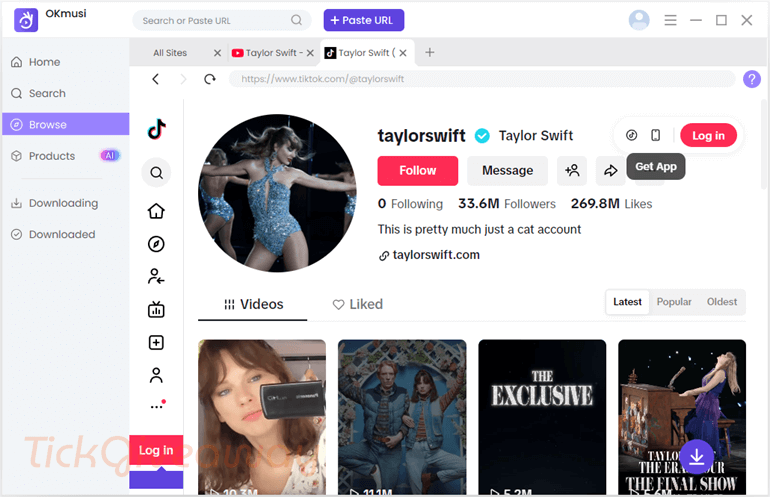Click the phone Get App icon
This screenshot has width=770, height=497.
pos(655,135)
